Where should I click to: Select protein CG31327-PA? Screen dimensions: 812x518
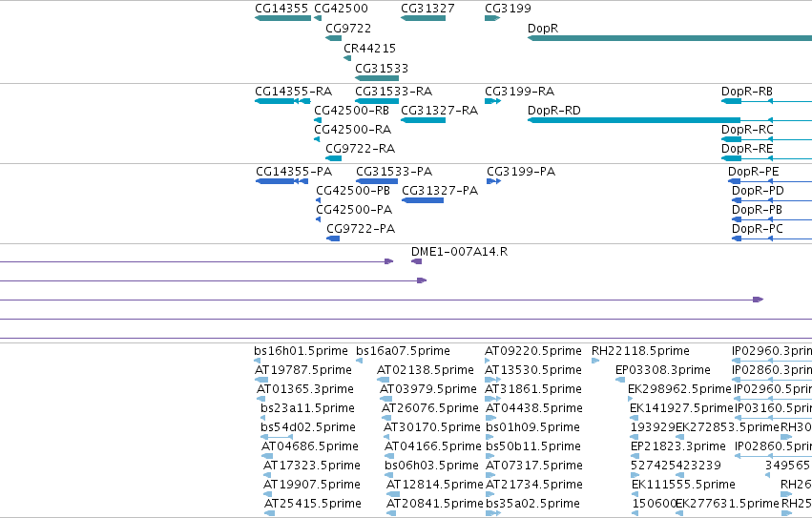tap(423, 200)
